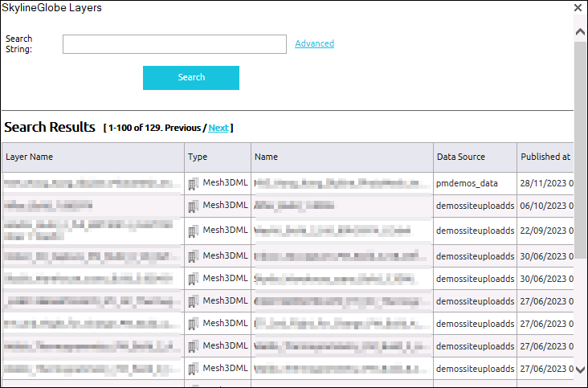Sort by Type column header
The image size is (588, 388).
197,157
